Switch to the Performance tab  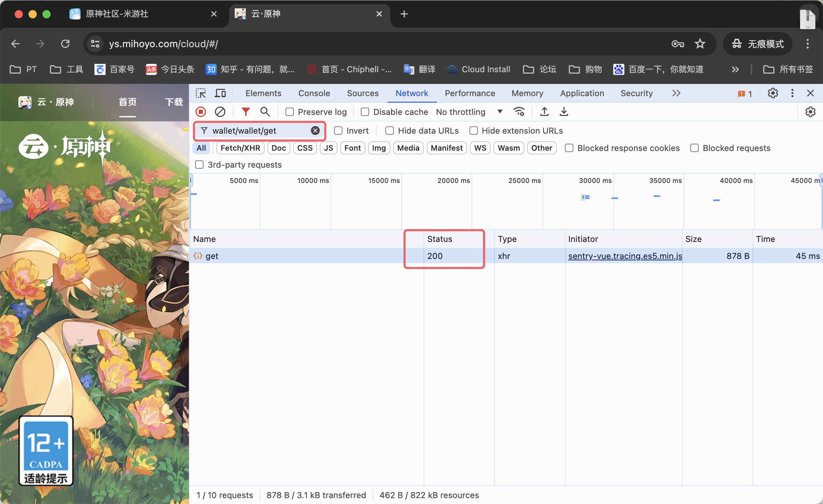point(470,93)
